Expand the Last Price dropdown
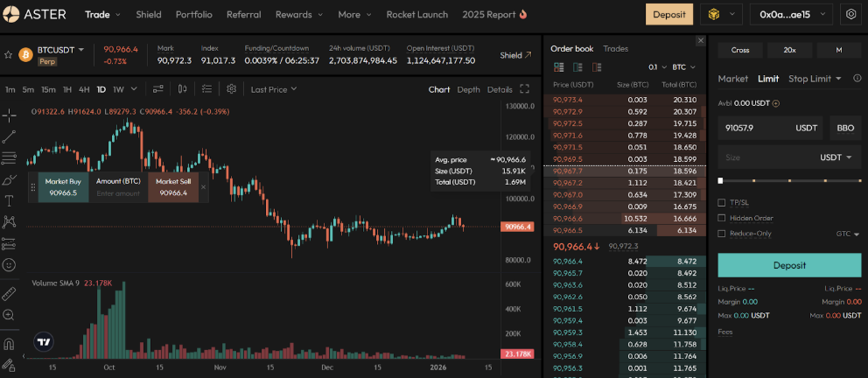The width and height of the screenshot is (868, 378). (274, 88)
